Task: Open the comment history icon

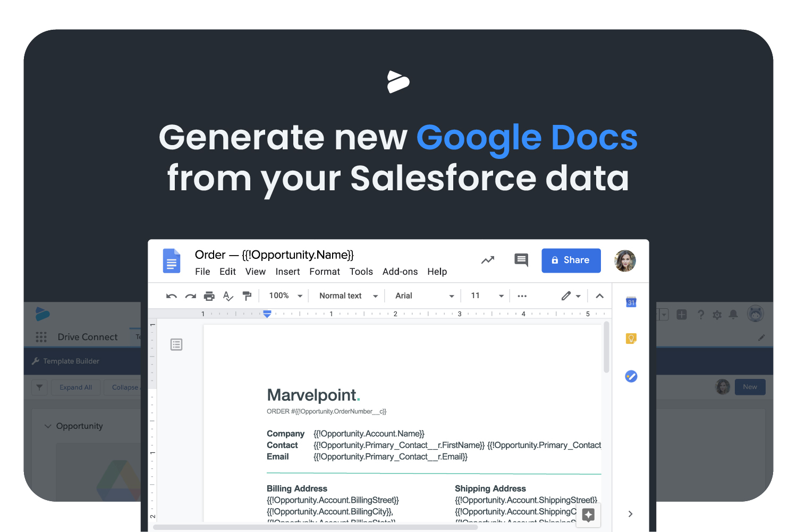Action: [521, 260]
